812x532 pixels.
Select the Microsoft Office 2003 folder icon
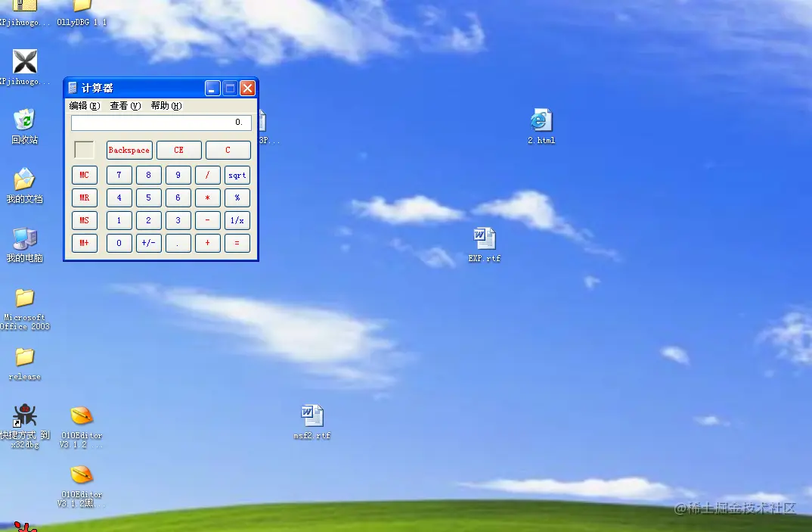[24, 297]
